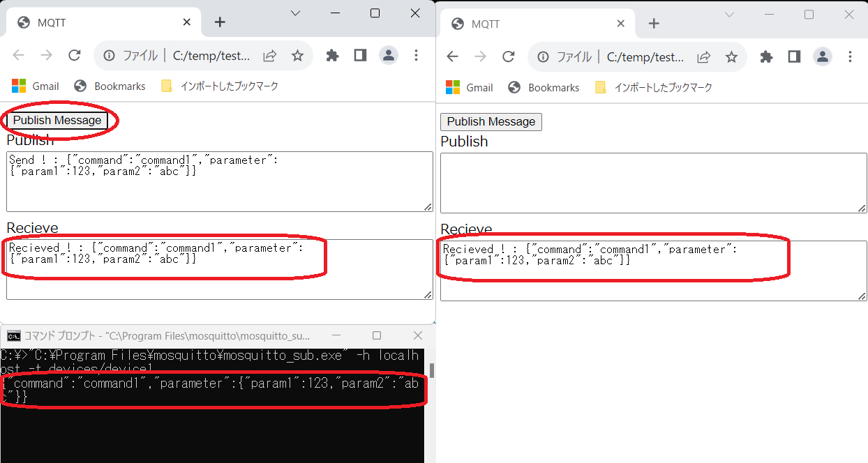Open Chrome three-dot menu in right browser

click(850, 57)
